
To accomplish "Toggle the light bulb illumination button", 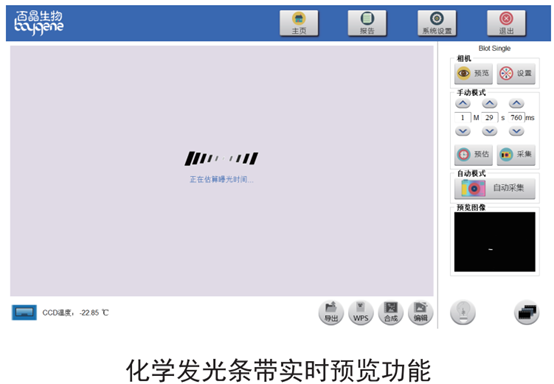I will pyautogui.click(x=463, y=312).
